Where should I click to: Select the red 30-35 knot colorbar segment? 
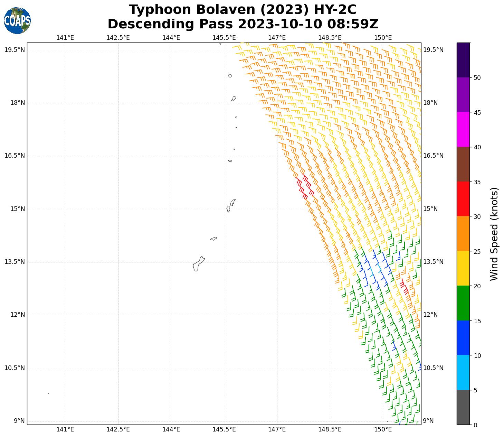click(x=463, y=199)
